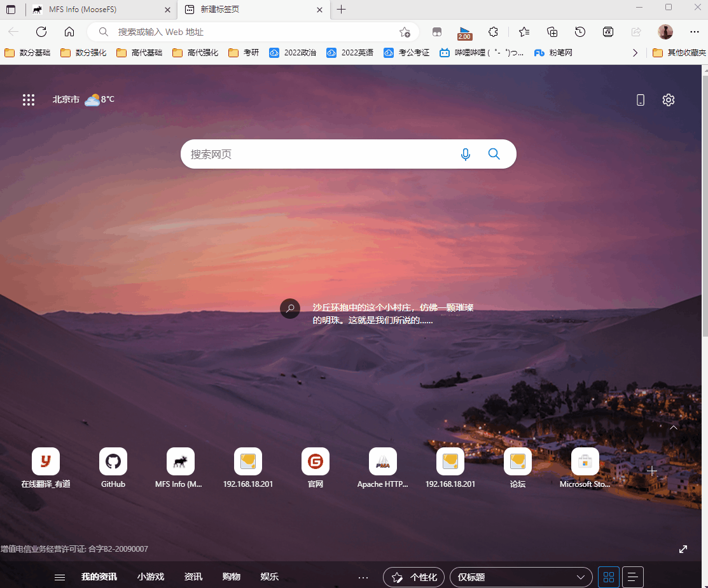
Task: Click the mobile phone icon on the page
Action: 641,100
